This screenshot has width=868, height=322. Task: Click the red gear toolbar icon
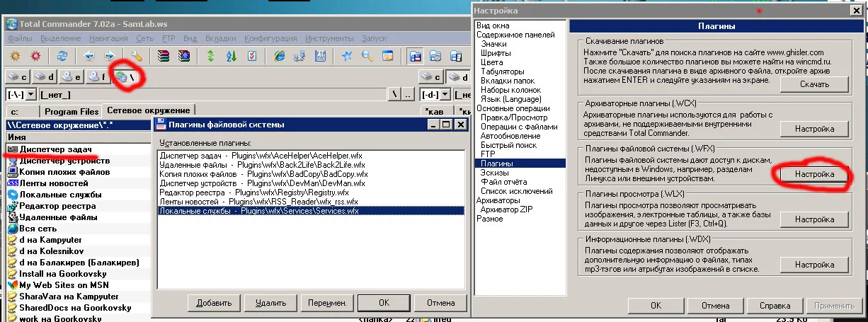[35, 55]
